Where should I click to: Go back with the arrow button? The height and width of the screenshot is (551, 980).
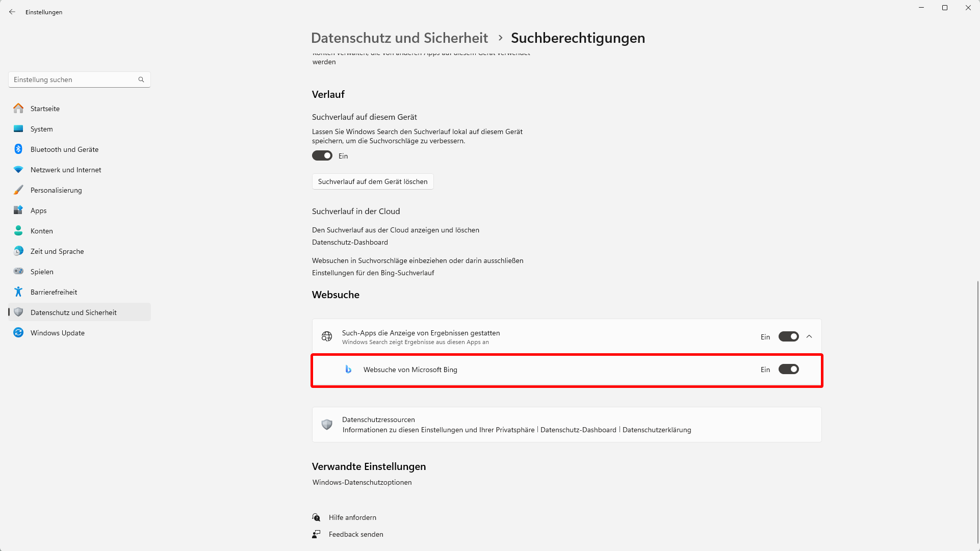pos(12,12)
